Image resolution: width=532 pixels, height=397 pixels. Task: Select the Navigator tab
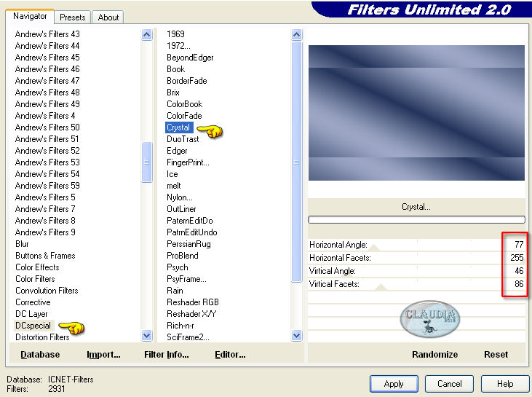click(x=30, y=16)
